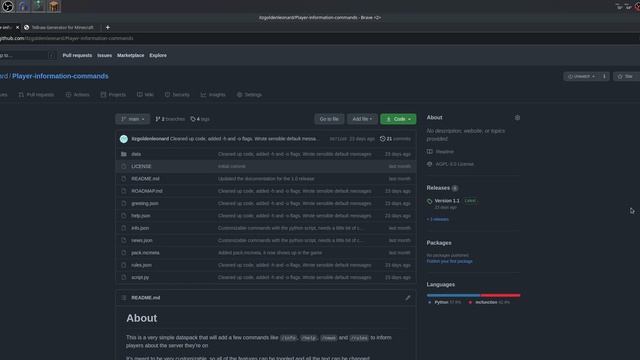Screen dimensions: 640x360
Task: Switch to the Tellraw Generator for Minecraft tab
Action: click(x=59, y=27)
